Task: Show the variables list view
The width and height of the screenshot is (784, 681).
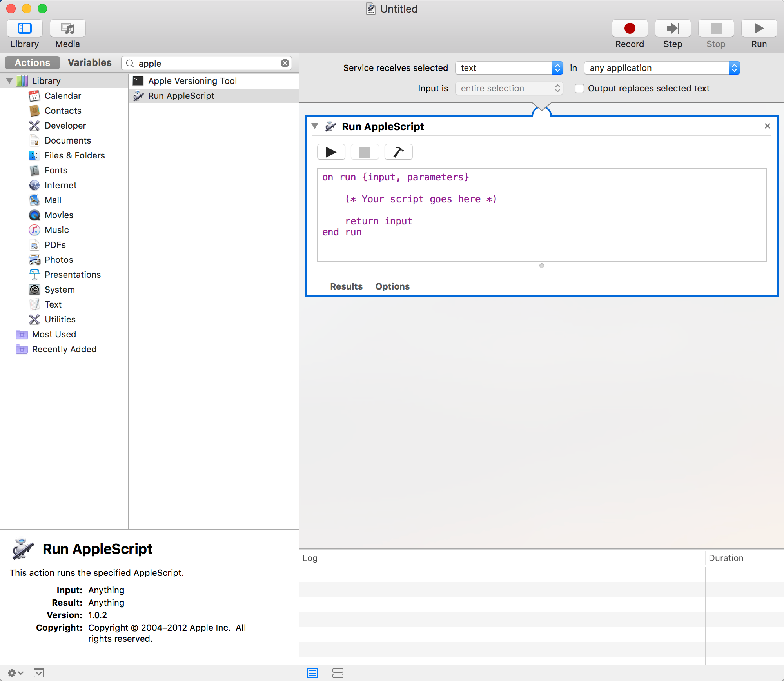Action: pos(338,673)
